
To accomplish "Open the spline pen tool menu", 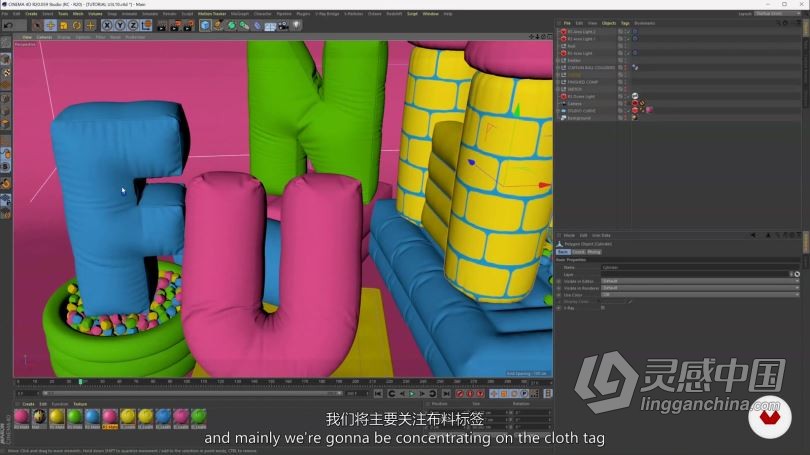I will click(219, 25).
